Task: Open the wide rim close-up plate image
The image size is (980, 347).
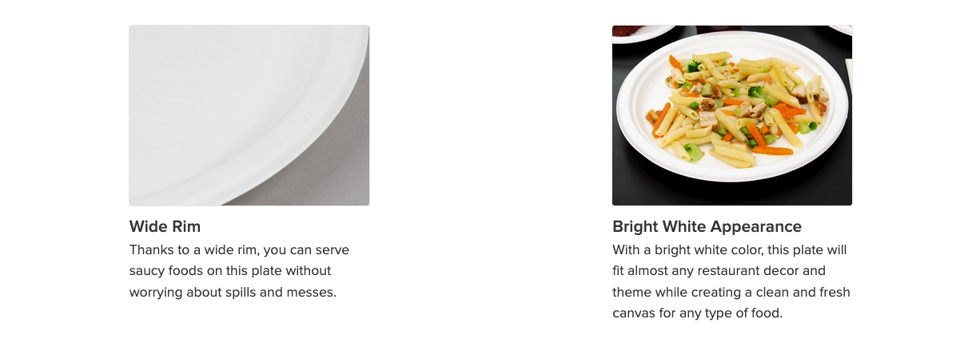Action: pyautogui.click(x=249, y=115)
